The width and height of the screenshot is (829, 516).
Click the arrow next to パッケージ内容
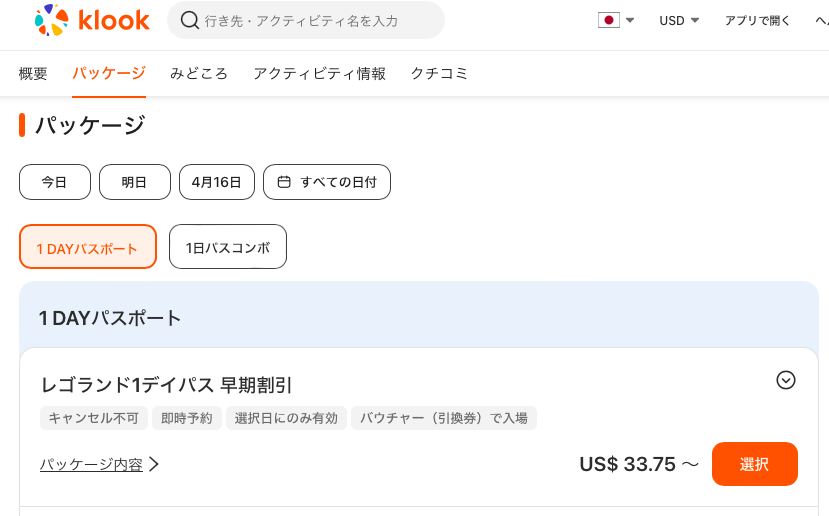click(x=154, y=464)
